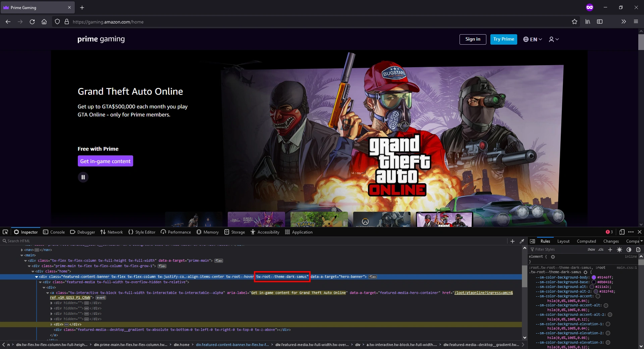
Task: Open the DevTools error count badge
Action: 609,232
